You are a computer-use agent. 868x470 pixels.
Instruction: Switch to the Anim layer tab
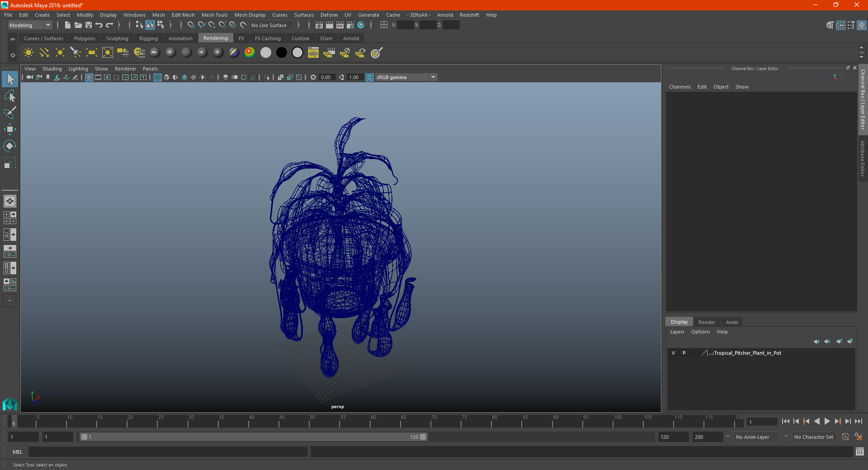pyautogui.click(x=731, y=322)
